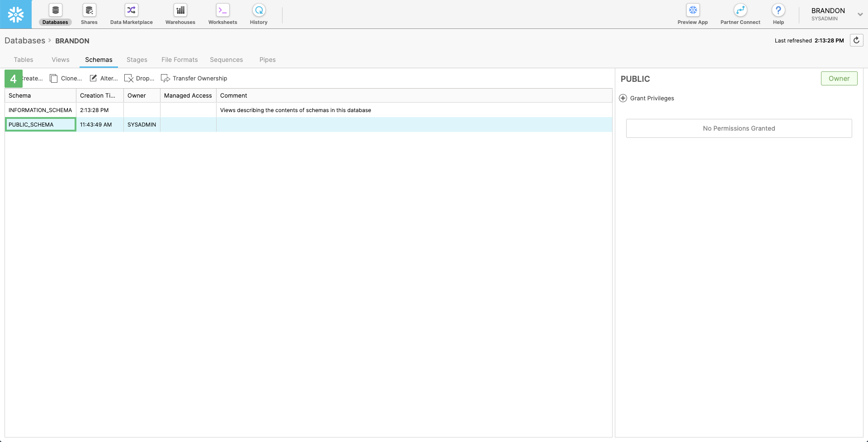Switch to the File Formats tab

pos(179,60)
